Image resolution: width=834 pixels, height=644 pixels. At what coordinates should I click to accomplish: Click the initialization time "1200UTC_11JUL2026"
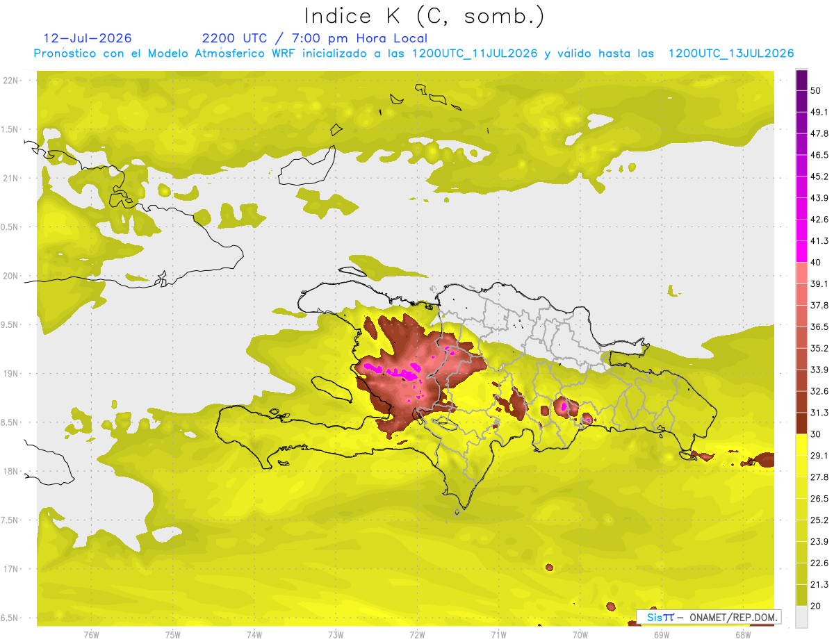475,53
